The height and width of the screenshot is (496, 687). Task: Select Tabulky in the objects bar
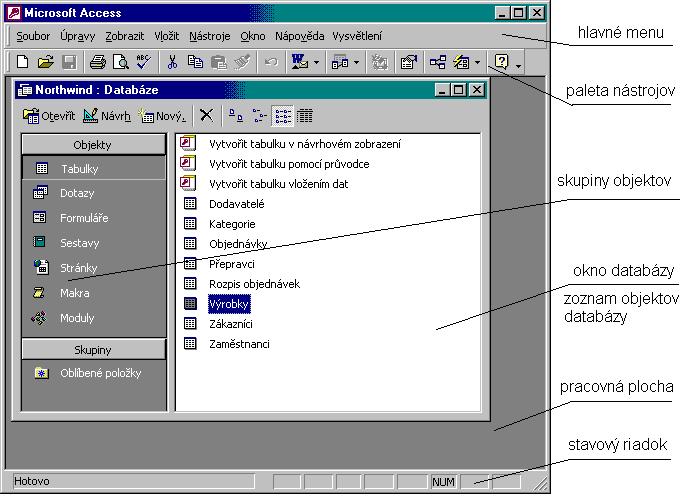[x=94, y=168]
